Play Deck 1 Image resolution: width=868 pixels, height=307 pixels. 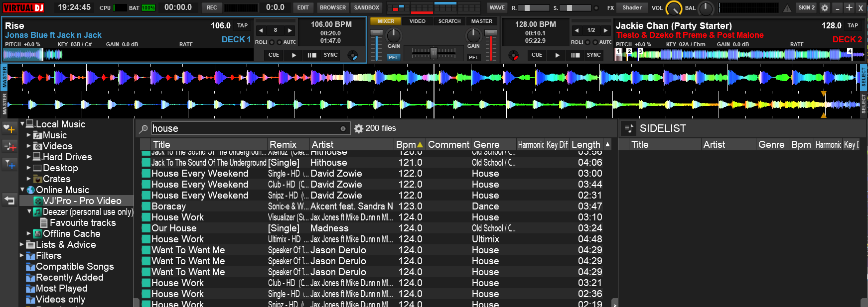(294, 55)
